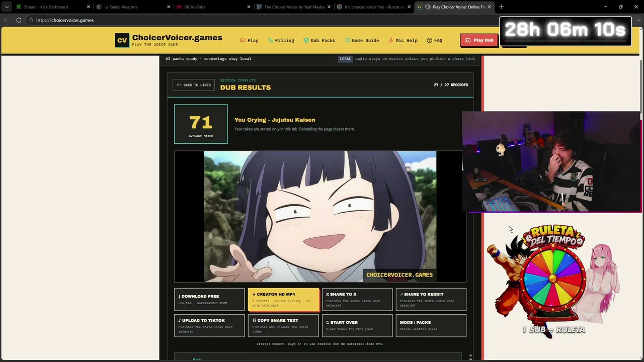The height and width of the screenshot is (362, 644).
Task: Click the Share to X button
Action: (x=357, y=299)
